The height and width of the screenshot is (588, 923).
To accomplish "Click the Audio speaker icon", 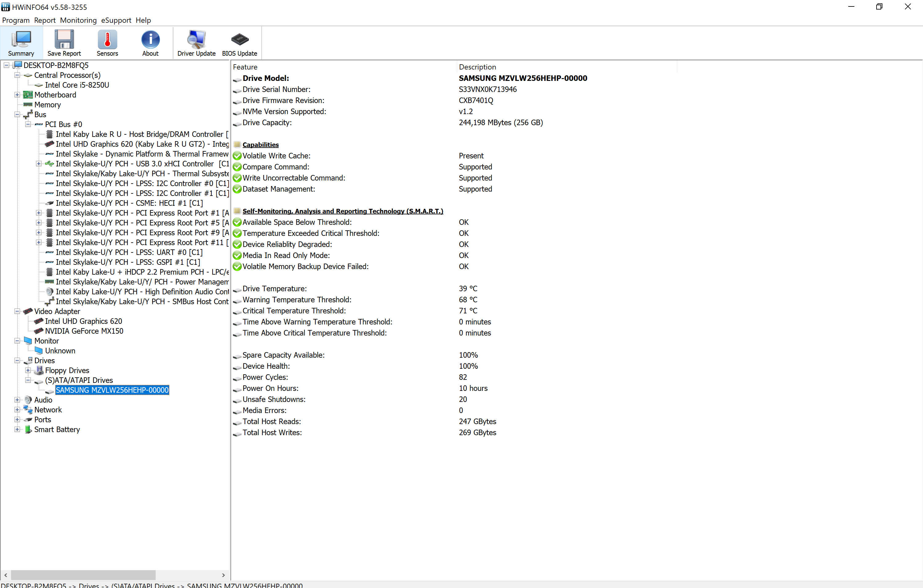I will 28,399.
